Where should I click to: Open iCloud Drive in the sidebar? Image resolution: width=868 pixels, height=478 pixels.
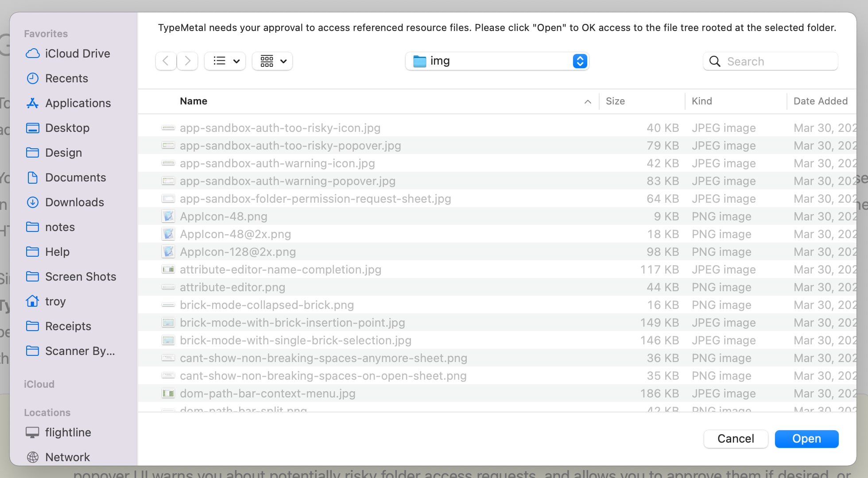click(68, 54)
